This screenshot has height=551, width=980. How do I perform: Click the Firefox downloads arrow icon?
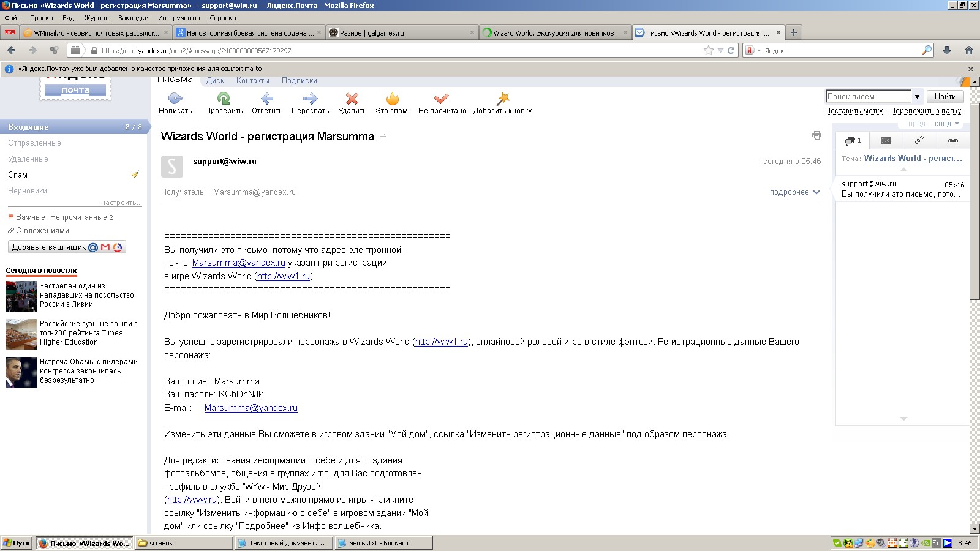(947, 50)
